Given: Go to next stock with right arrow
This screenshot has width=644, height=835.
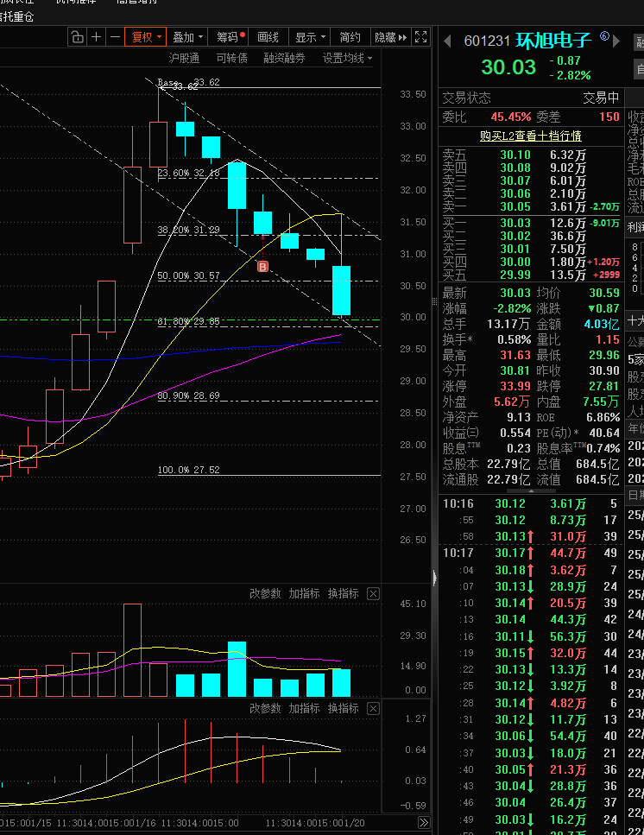Looking at the screenshot, I should [616, 41].
